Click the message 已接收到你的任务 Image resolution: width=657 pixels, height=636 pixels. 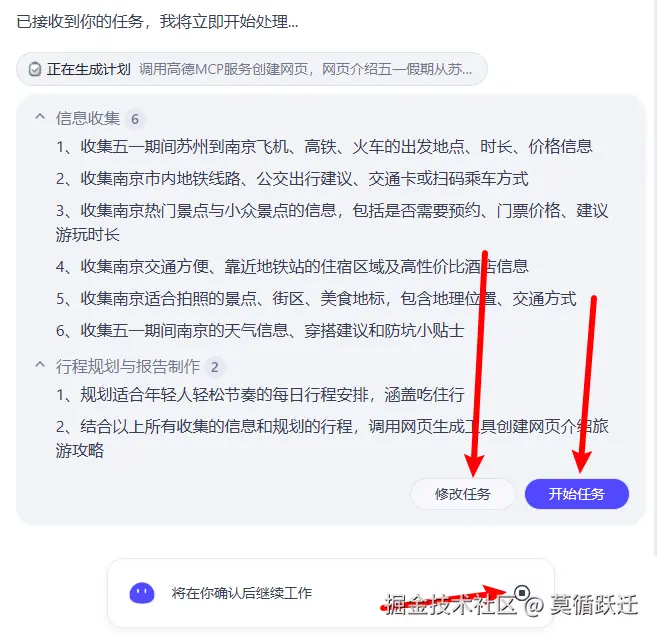(x=158, y=21)
